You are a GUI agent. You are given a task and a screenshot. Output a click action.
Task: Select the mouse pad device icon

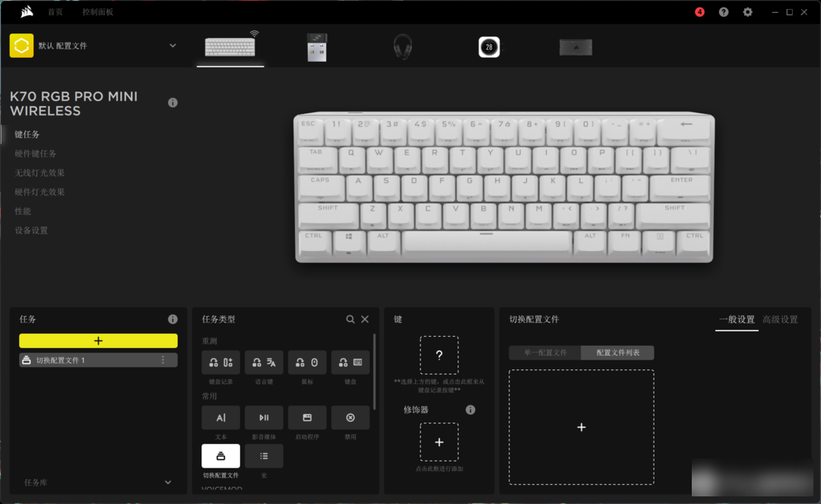[575, 47]
